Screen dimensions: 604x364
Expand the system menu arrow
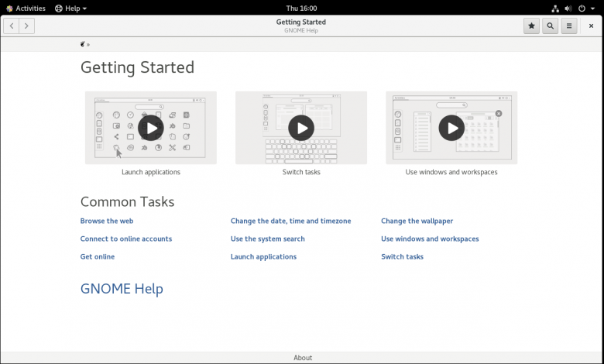coord(592,9)
